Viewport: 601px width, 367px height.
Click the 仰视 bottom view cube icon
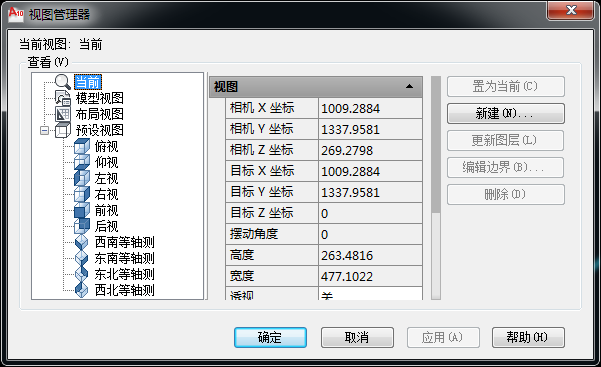(x=82, y=162)
